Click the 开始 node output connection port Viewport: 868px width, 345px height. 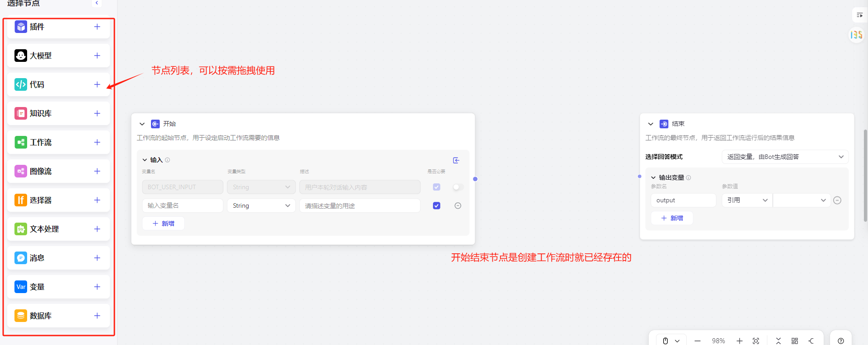475,179
